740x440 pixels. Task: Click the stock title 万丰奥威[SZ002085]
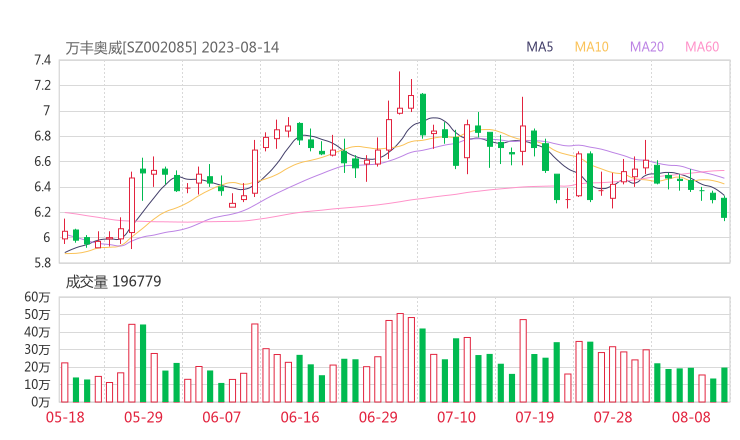131,48
